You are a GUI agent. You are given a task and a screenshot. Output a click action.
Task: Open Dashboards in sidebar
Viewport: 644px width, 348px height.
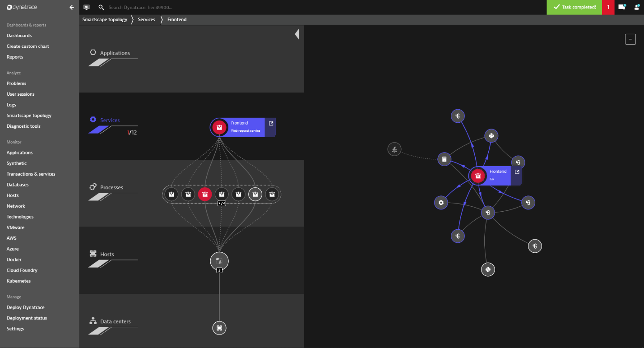tap(19, 36)
